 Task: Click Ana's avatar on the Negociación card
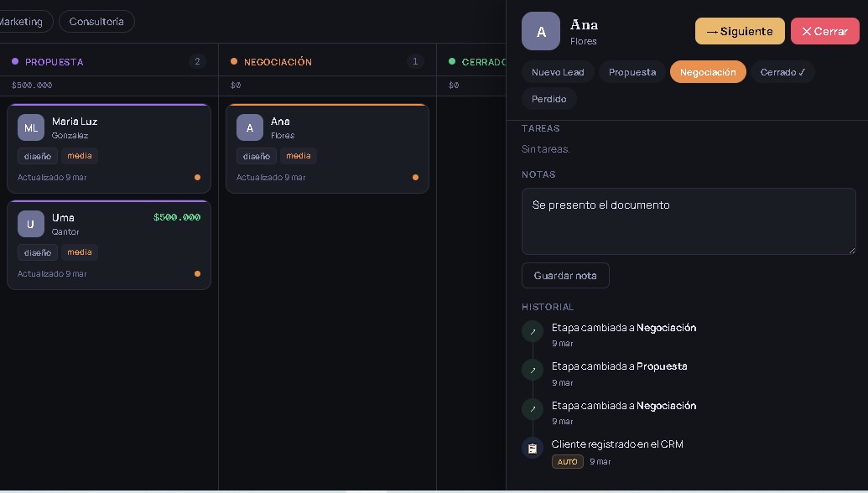[x=250, y=127]
